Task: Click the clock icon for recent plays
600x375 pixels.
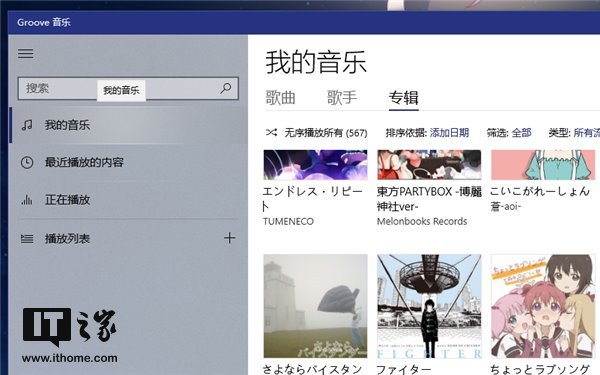Action: [27, 162]
